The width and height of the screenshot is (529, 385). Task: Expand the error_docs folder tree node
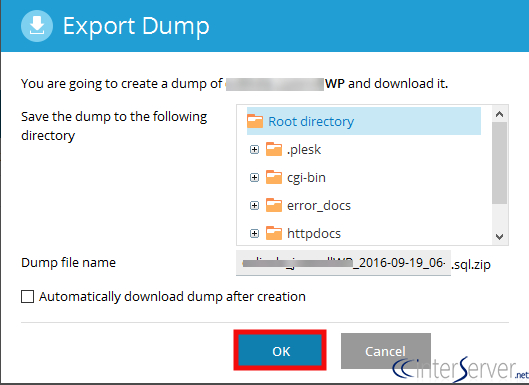(254, 205)
